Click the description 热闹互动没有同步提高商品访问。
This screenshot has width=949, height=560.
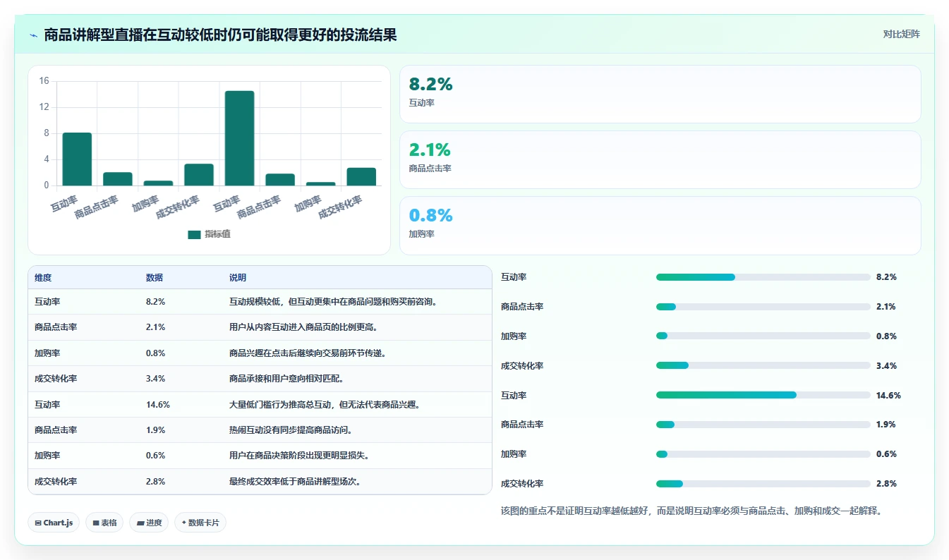290,430
